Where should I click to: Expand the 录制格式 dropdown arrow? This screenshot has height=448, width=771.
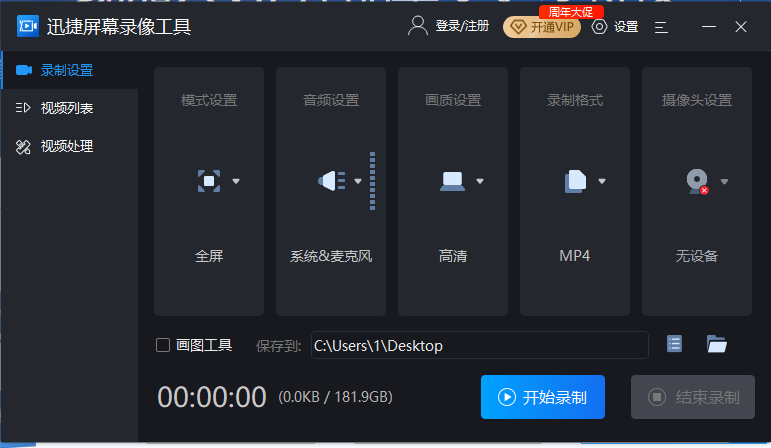(x=602, y=181)
